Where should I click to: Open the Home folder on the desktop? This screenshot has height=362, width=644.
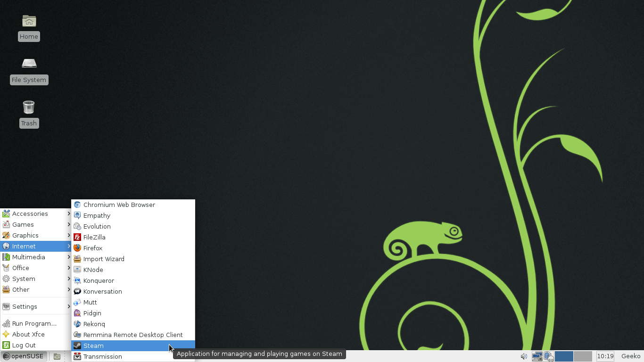point(29,24)
